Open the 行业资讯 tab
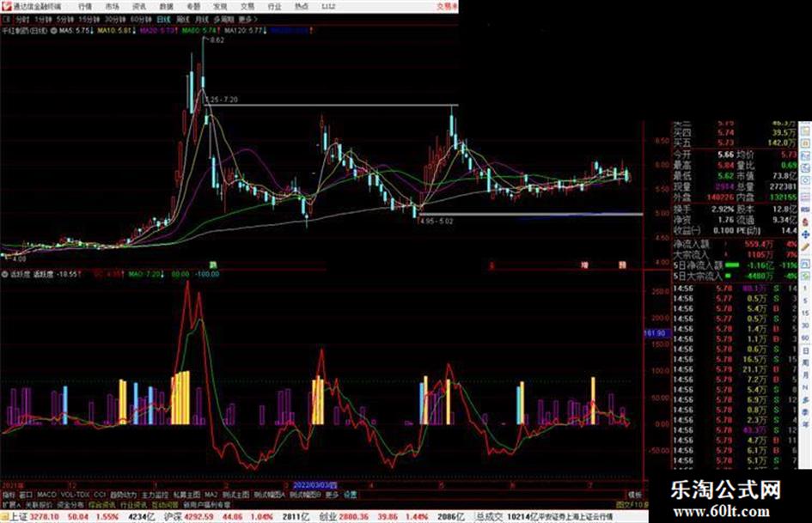The width and height of the screenshot is (812, 523). point(133,505)
